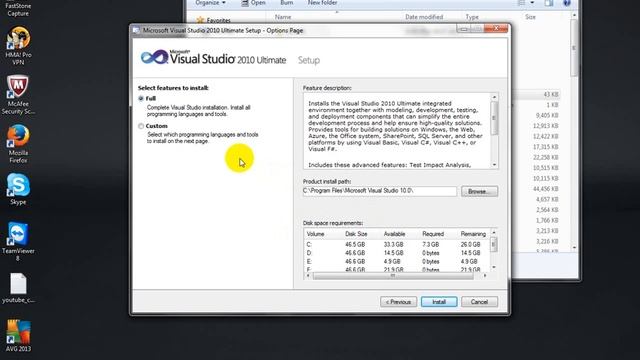Click the product install path field

click(x=380, y=191)
